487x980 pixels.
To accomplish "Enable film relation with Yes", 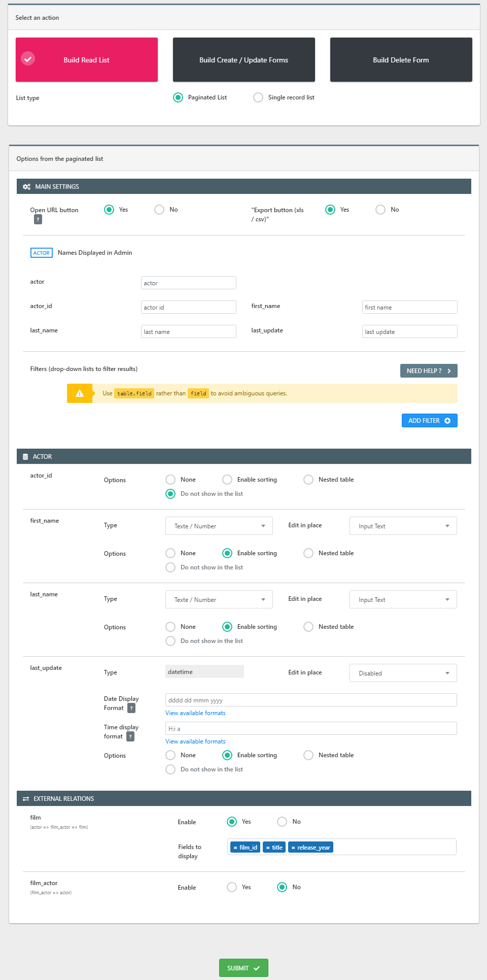I will (x=232, y=822).
